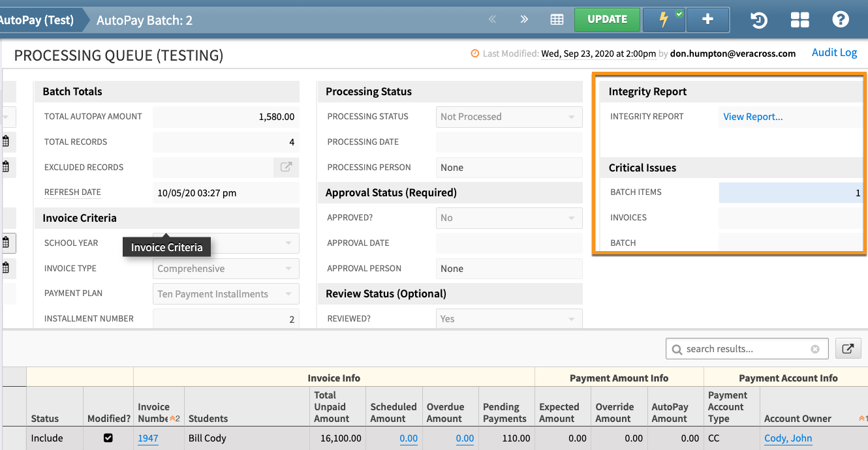Click the lightning bolt action icon
The height and width of the screenshot is (450, 868).
click(664, 20)
